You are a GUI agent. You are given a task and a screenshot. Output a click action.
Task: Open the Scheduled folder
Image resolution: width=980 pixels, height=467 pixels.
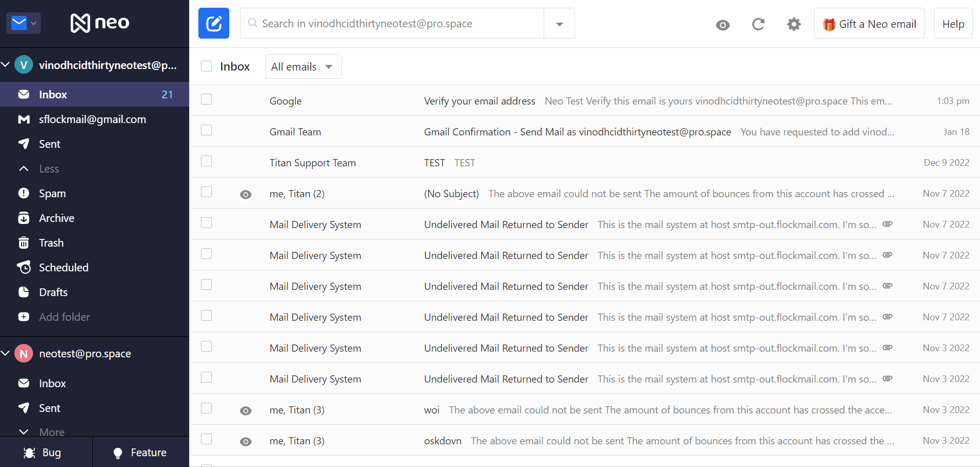pyautogui.click(x=95, y=267)
